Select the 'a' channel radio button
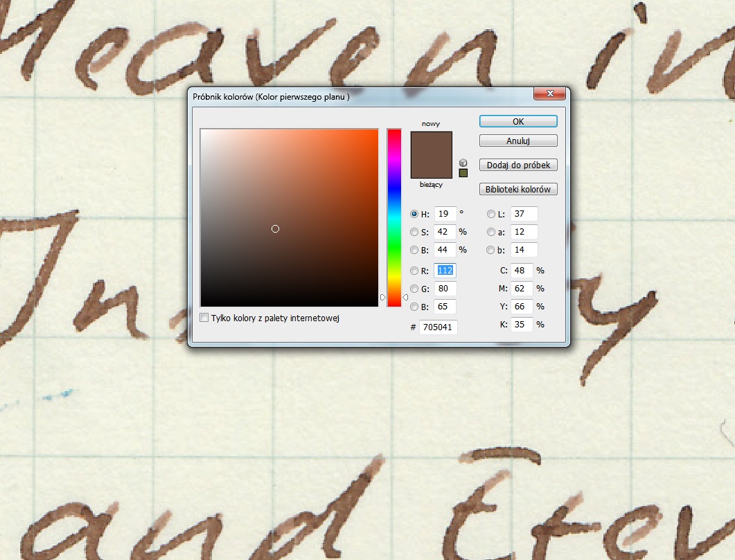Viewport: 735px width, 560px height. [x=491, y=232]
